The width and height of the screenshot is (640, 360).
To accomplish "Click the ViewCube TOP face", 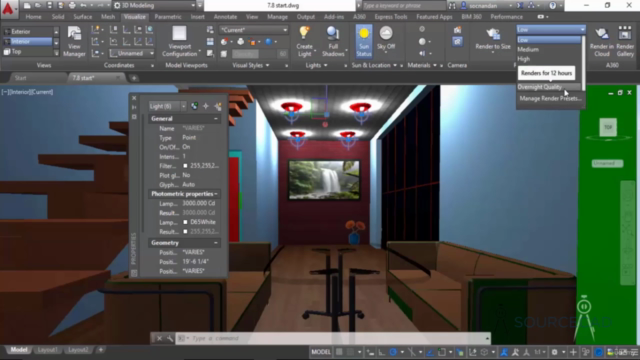I will [608, 127].
